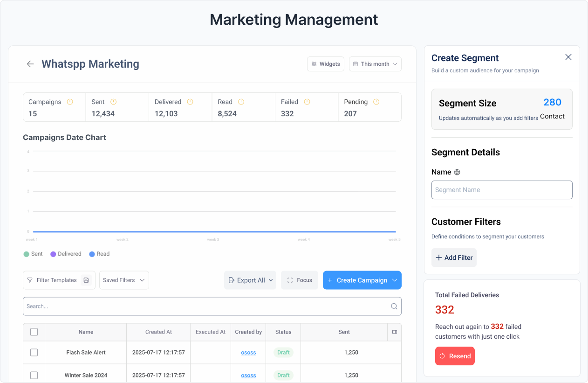Click the info icon next to Campaigns
The height and width of the screenshot is (383, 588).
70,102
